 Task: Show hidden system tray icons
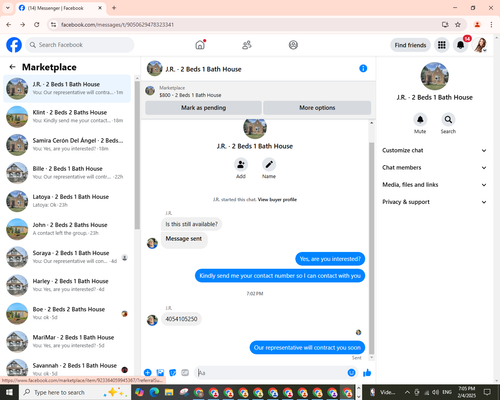coord(407,392)
